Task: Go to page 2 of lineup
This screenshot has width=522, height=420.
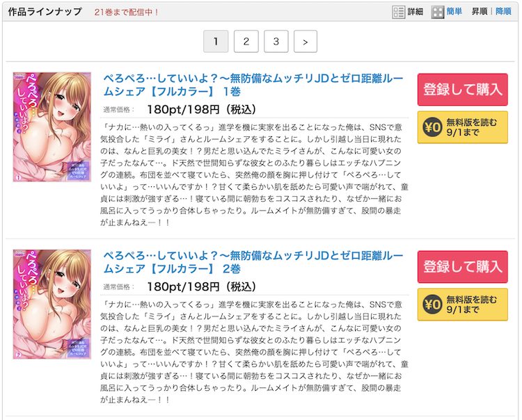Action: tap(246, 42)
